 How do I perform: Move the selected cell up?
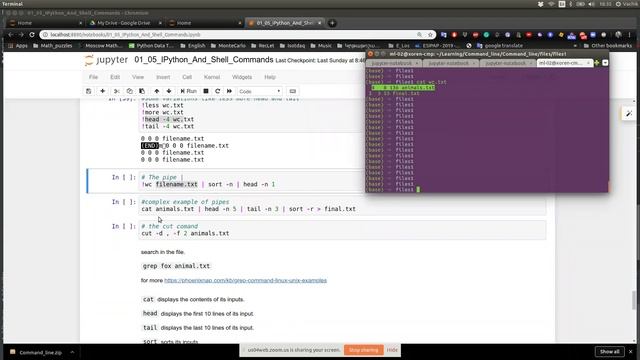tap(157, 91)
